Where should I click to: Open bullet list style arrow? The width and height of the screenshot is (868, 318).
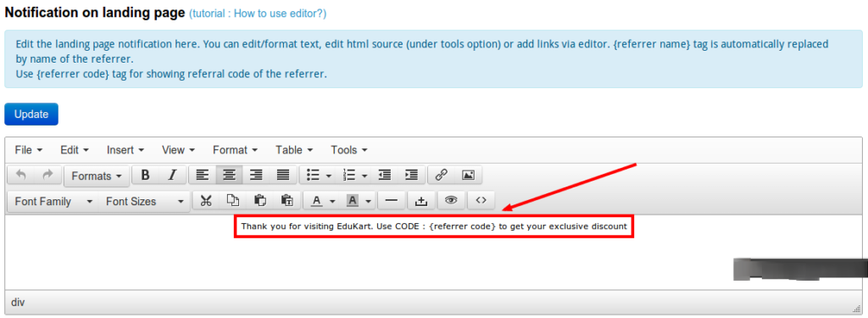pos(329,176)
